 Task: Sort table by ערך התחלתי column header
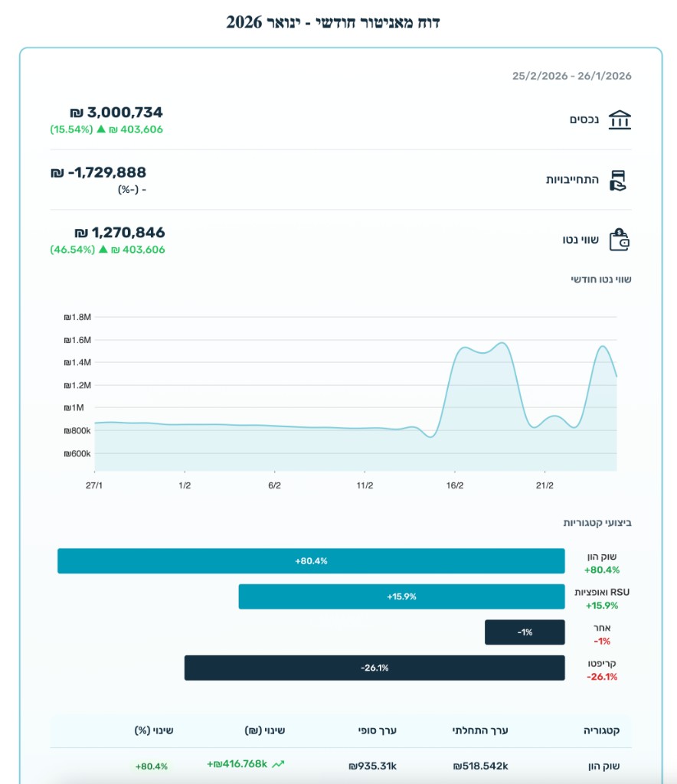480,730
